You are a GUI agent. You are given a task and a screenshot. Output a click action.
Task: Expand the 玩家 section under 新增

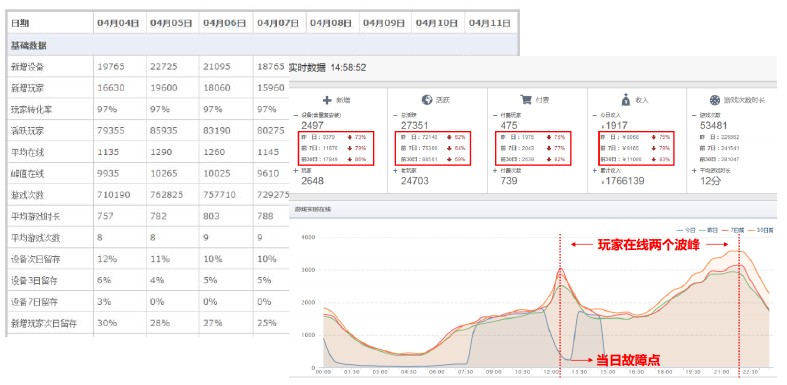point(296,171)
